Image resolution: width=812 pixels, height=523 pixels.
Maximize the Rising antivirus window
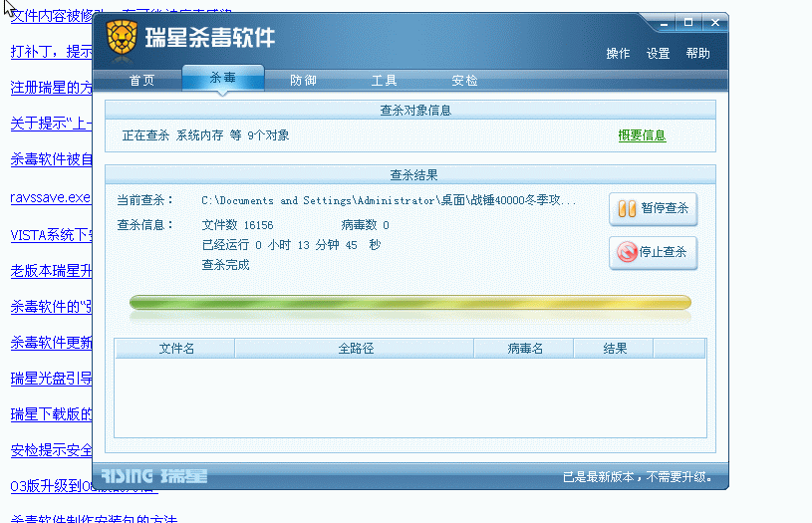click(x=688, y=23)
